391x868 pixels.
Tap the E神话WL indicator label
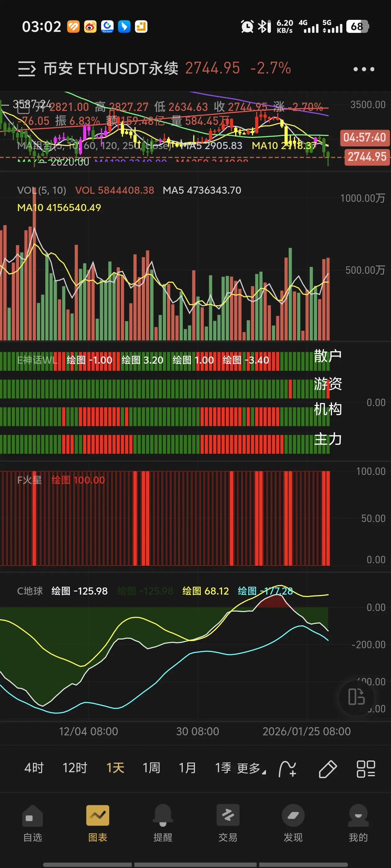coord(37,360)
